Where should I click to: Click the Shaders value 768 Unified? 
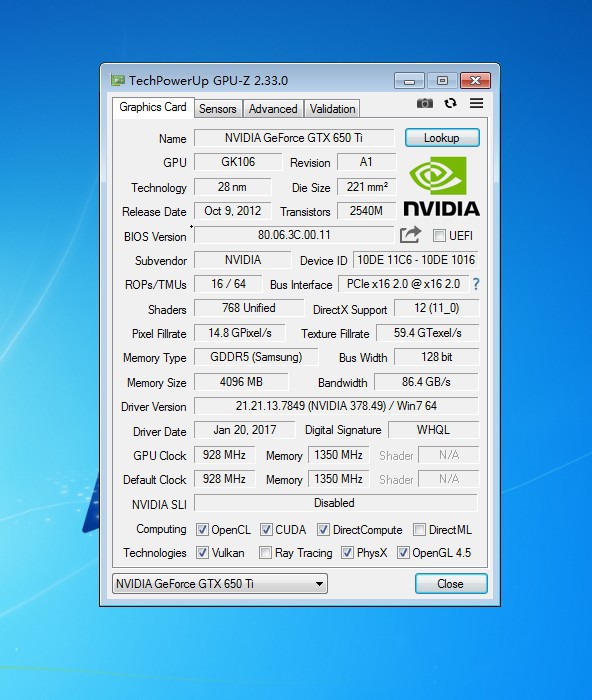pyautogui.click(x=249, y=308)
